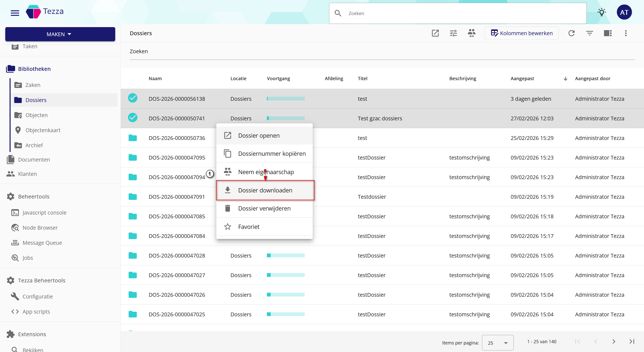
Task: Click the open in new window toolbar icon
Action: point(435,33)
